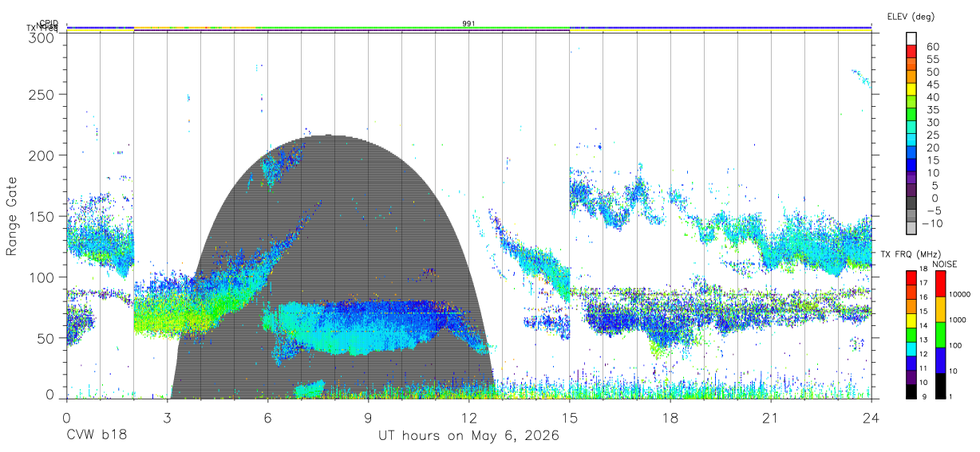Click the '24' tick on UT hours axis
The image size is (980, 452).
click(871, 419)
